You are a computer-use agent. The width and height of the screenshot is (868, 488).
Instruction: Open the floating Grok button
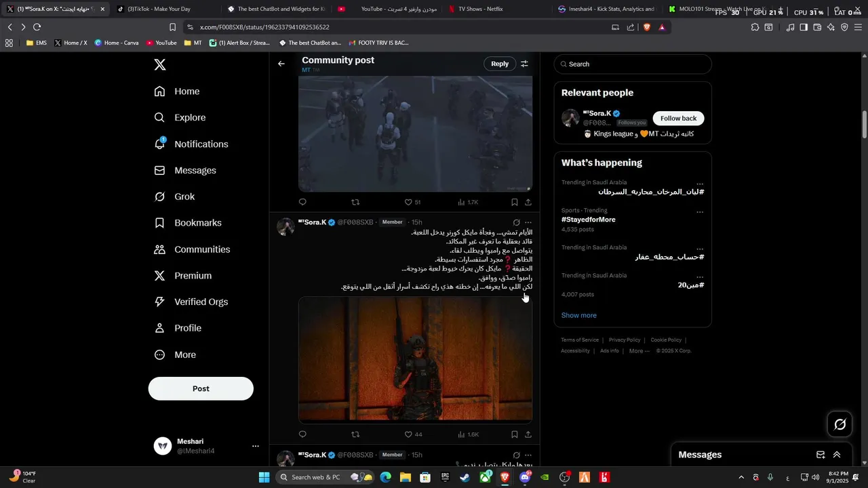(x=840, y=424)
